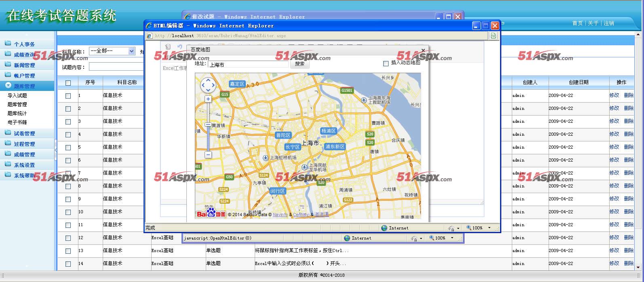Viewport: 644px width, 282px height.
Task: Open protected mode dropdown arrow in HTML编辑器 status bar
Action: [x=458, y=228]
